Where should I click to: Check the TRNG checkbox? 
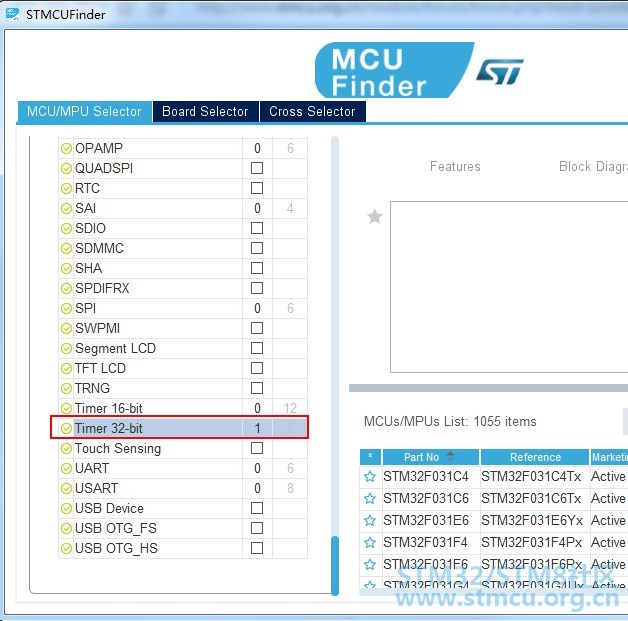tap(257, 388)
